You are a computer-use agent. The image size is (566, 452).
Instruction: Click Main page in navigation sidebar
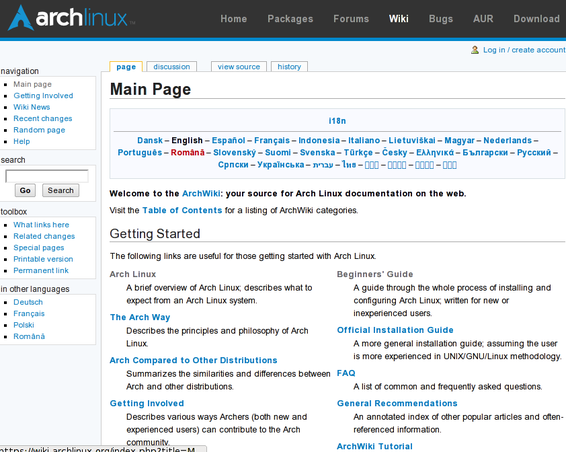tap(32, 84)
